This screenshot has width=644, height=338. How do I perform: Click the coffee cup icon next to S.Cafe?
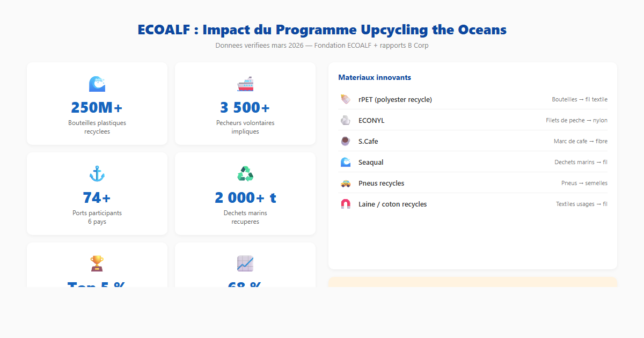coord(346,141)
